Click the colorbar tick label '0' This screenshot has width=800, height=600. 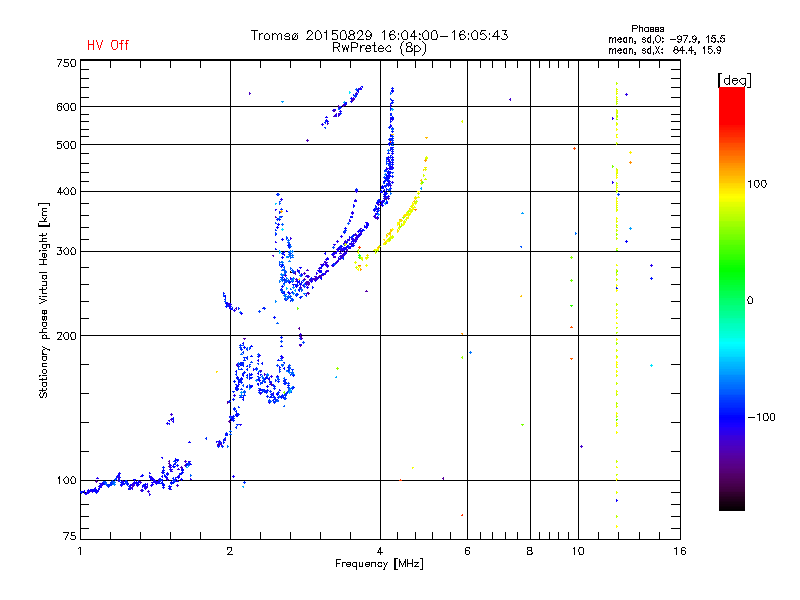[x=749, y=300]
